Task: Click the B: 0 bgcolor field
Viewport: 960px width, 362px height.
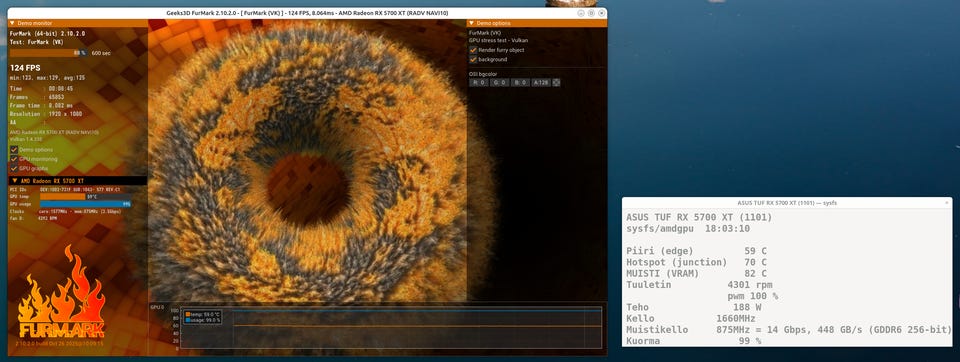Action: pyautogui.click(x=520, y=82)
